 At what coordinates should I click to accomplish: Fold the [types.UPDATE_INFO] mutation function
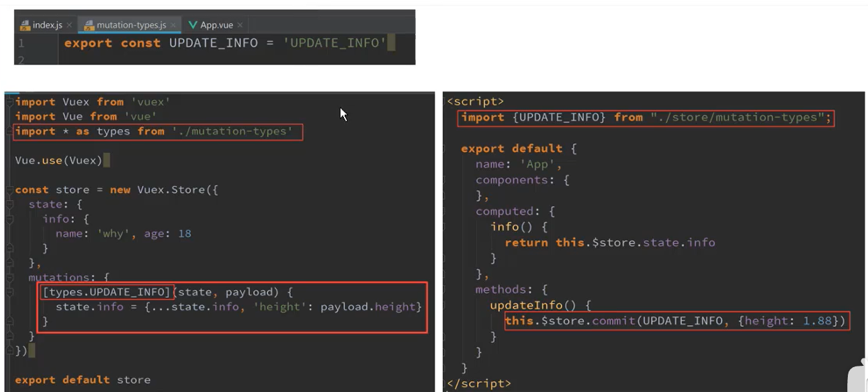click(9, 292)
